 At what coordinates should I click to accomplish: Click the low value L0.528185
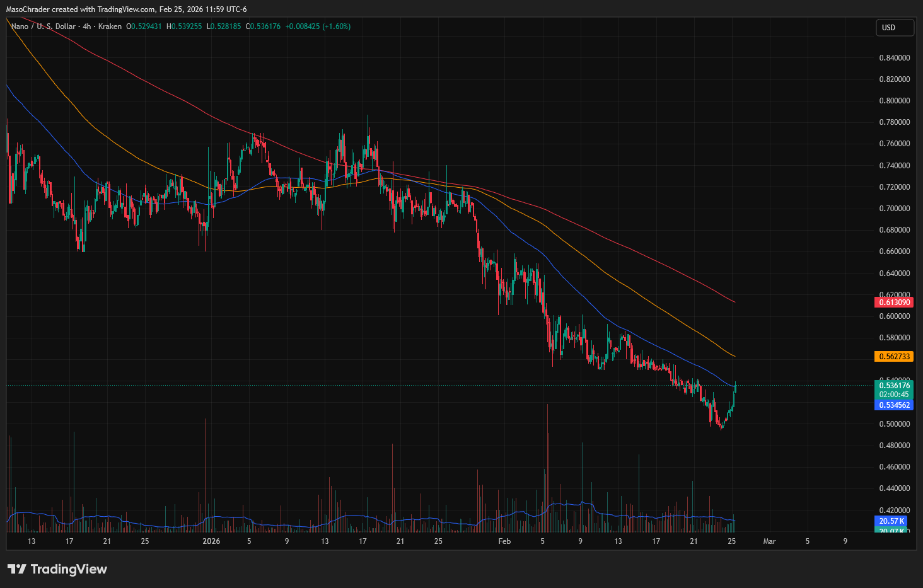coord(224,26)
